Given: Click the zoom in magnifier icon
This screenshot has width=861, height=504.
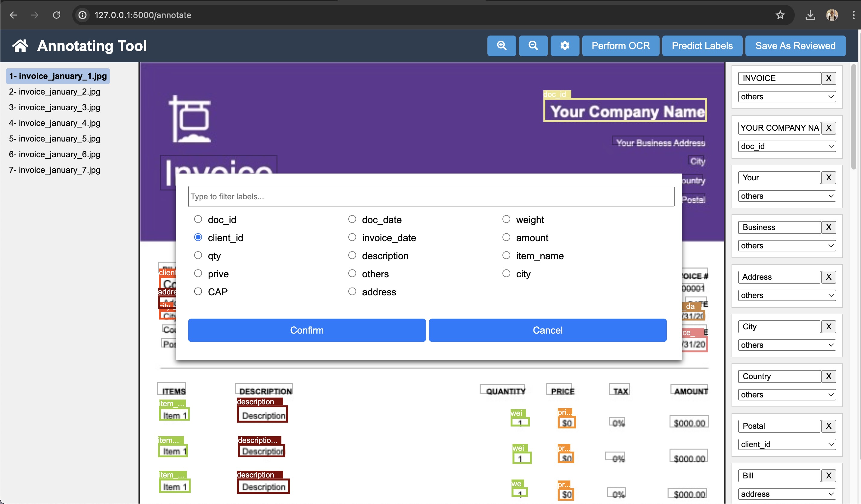Looking at the screenshot, I should click(x=502, y=45).
